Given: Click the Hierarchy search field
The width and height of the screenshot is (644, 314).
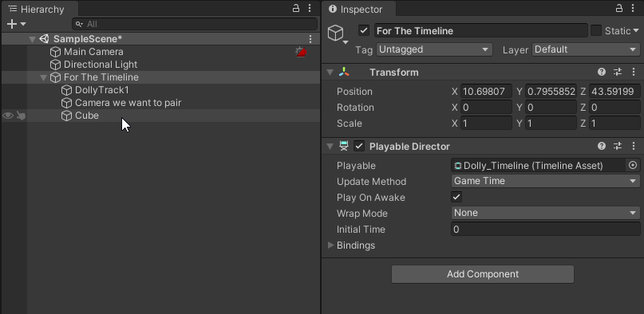Looking at the screenshot, I should [195, 24].
